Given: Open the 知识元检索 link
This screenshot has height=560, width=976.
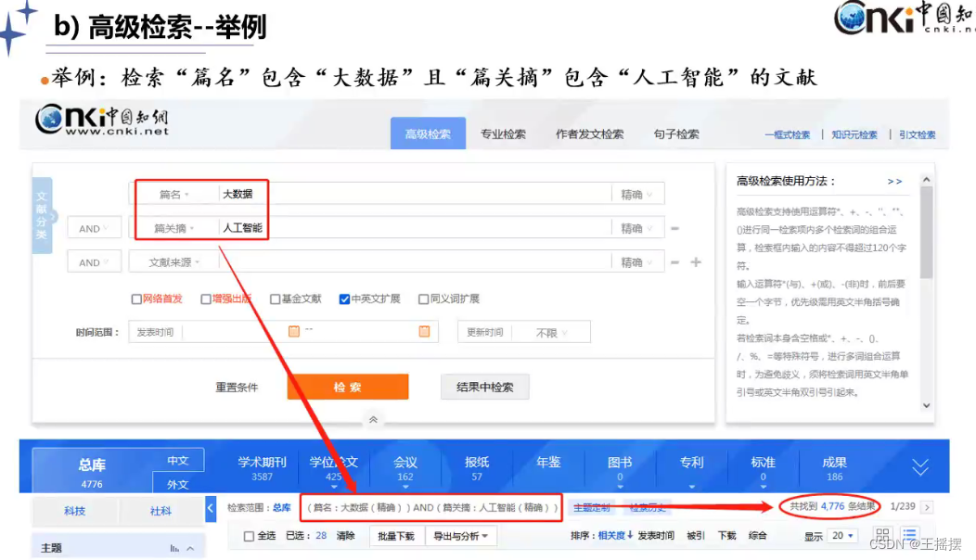Looking at the screenshot, I should [x=854, y=133].
